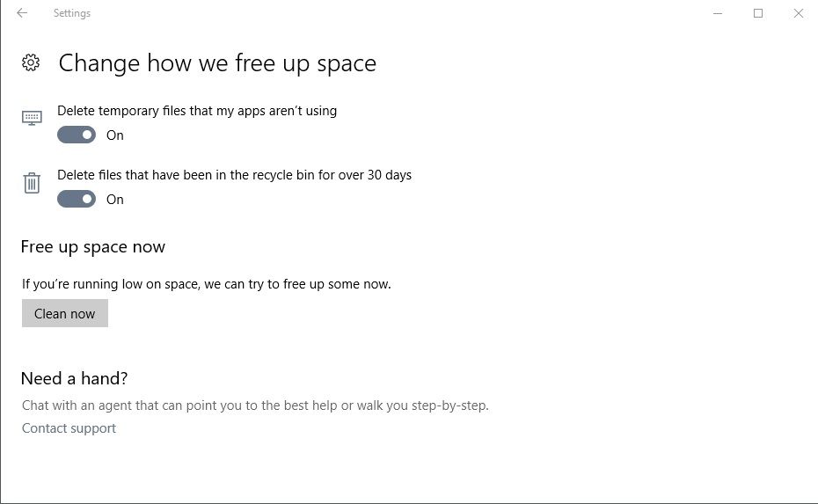The image size is (818, 504).
Task: Click the recycle bin trash icon
Action: coord(32,183)
